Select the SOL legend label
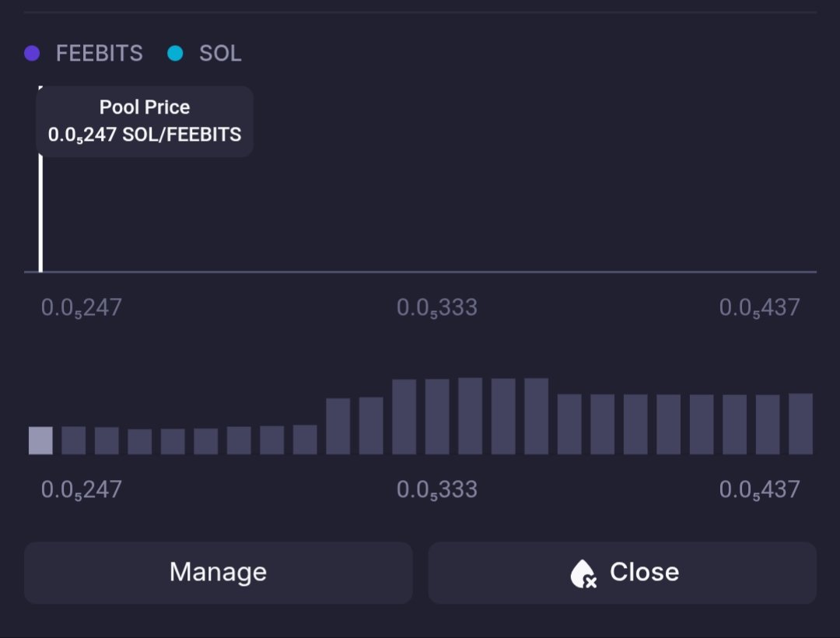840x638 pixels. 220,53
